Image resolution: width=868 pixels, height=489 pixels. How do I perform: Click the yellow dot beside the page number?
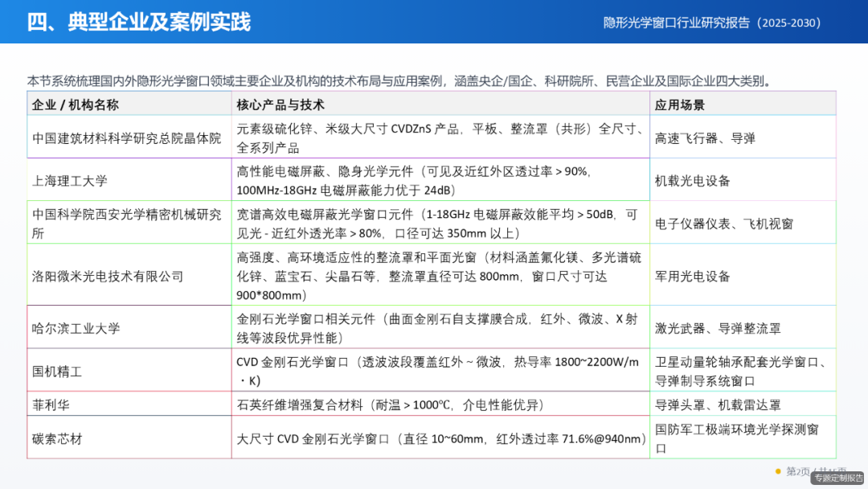(778, 472)
